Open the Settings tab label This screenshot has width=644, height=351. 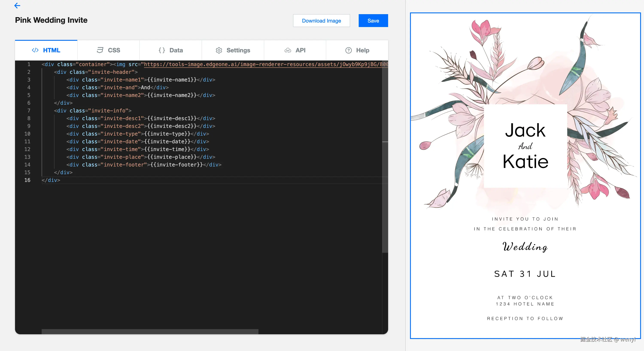[238, 50]
